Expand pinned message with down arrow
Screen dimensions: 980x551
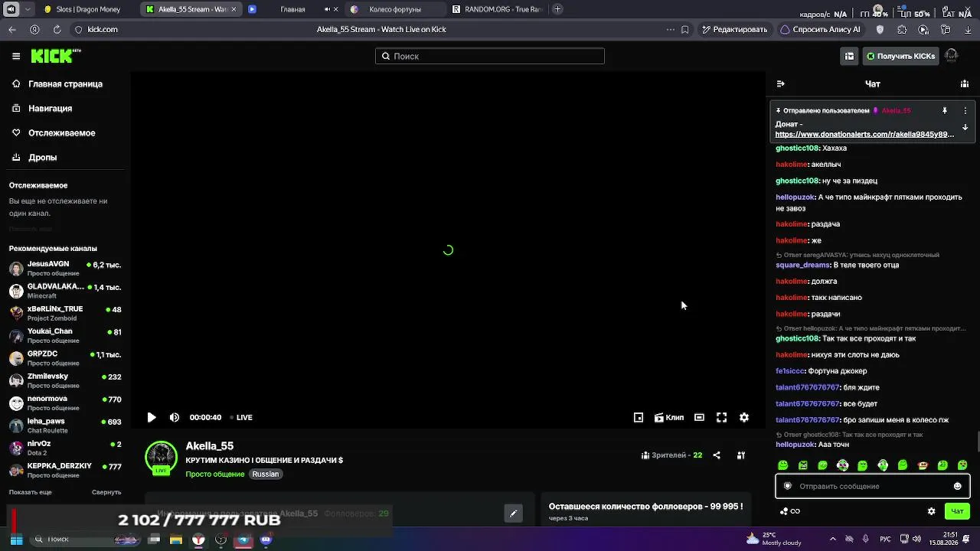coord(965,128)
